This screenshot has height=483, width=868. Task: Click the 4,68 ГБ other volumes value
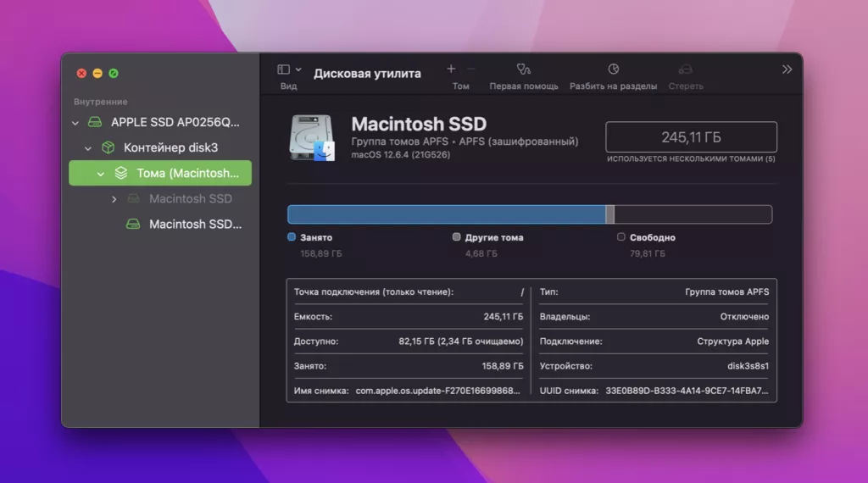coord(481,253)
